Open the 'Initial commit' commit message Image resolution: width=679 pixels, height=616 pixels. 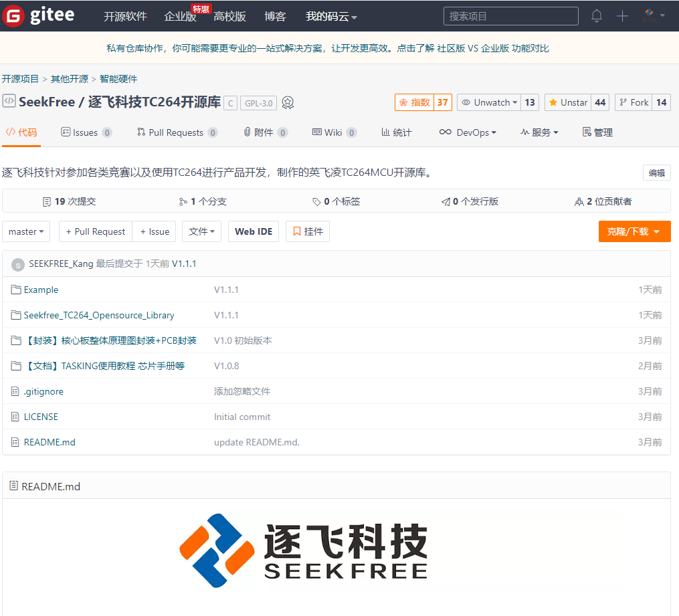(x=242, y=417)
